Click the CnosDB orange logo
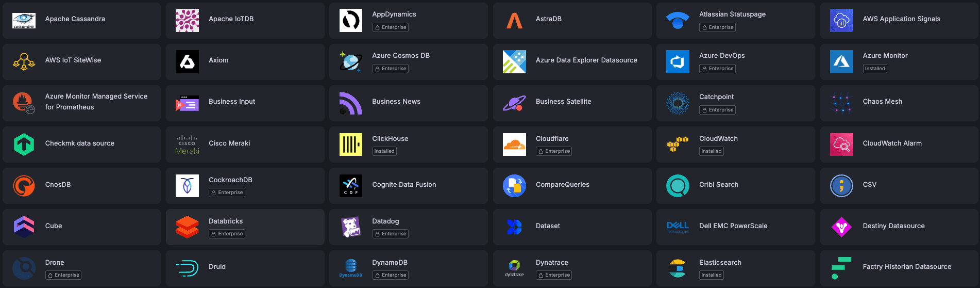 tap(24, 186)
